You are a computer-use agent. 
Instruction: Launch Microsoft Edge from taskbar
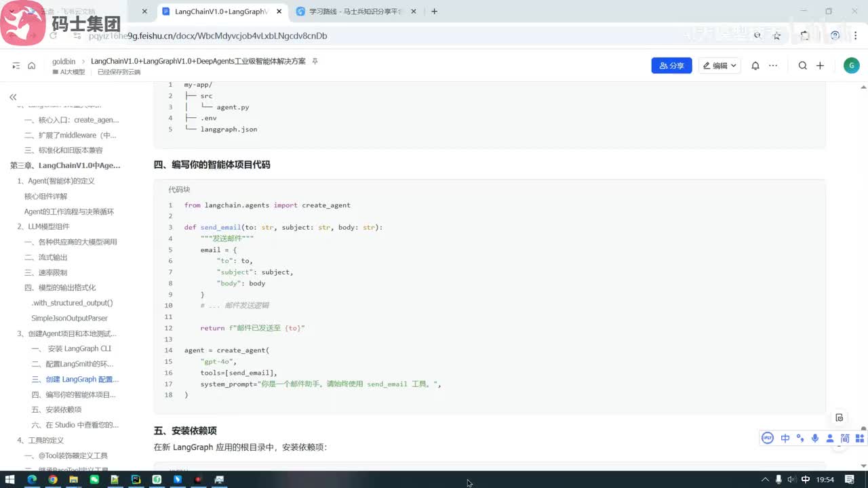[x=32, y=480]
